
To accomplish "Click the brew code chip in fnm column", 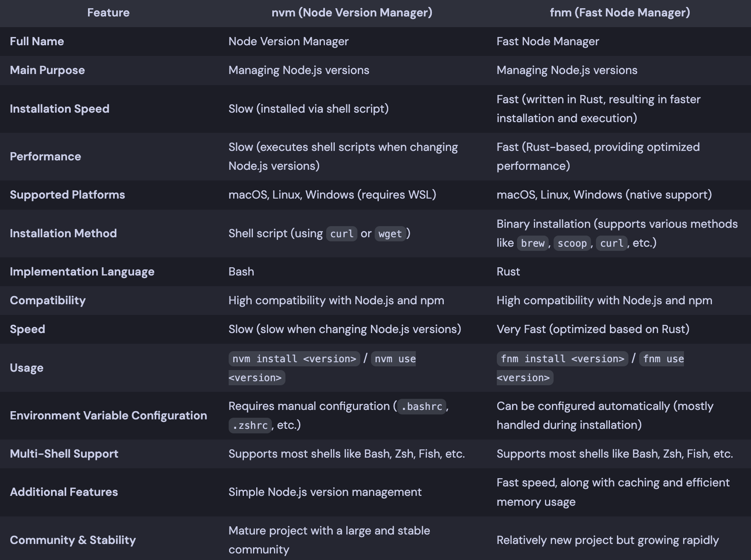I will click(532, 243).
